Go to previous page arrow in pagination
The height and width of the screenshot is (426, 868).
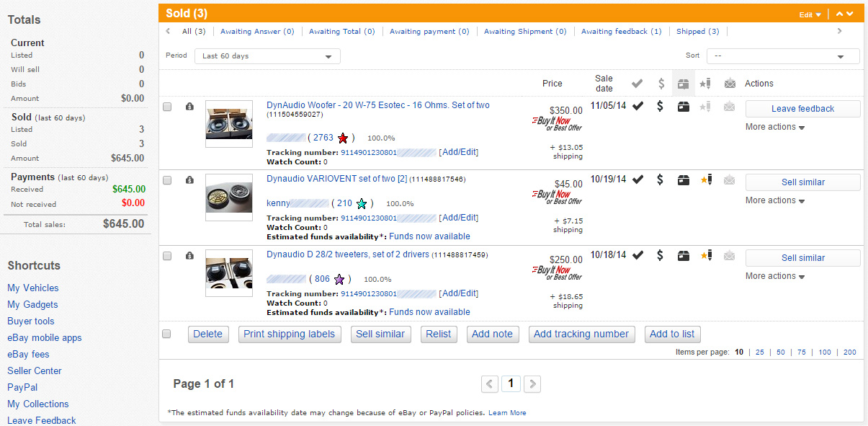point(490,384)
